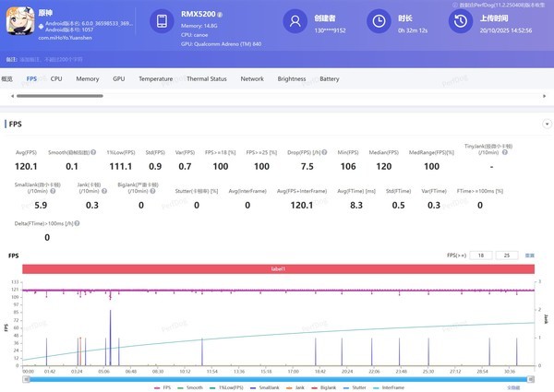The height and width of the screenshot is (392, 554).
Task: Click the creator user avatar icon
Action: pyautogui.click(x=295, y=21)
